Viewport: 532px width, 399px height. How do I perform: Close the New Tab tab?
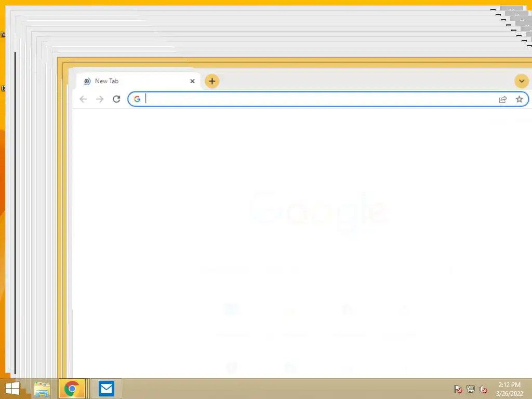(x=192, y=81)
